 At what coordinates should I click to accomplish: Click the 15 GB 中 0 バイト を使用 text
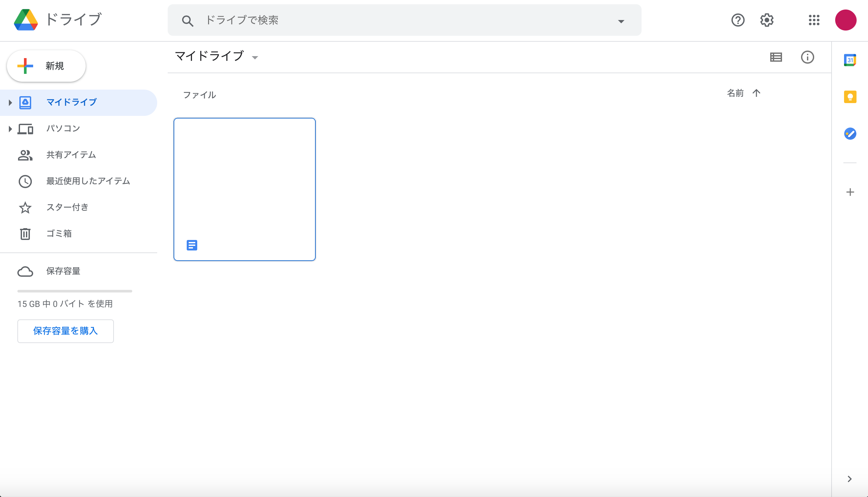click(65, 304)
